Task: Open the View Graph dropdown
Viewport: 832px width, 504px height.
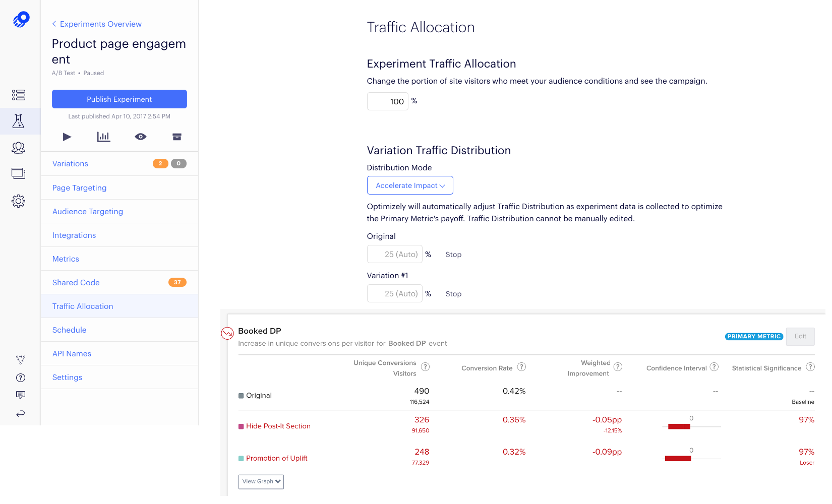Action: 261,482
